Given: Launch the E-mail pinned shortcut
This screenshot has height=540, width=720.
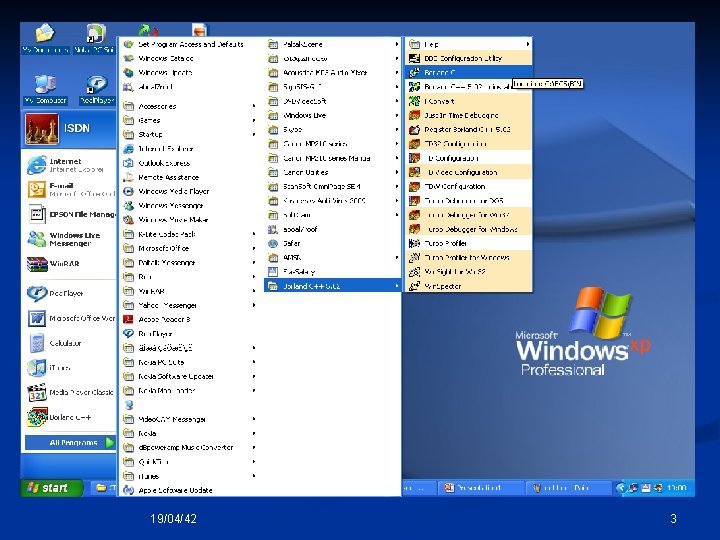Looking at the screenshot, I should 69,189.
